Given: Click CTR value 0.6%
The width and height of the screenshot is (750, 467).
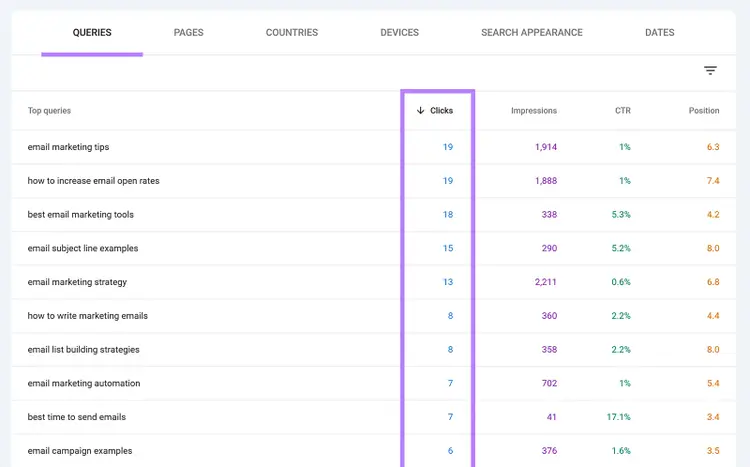Looking at the screenshot, I should coord(621,282).
